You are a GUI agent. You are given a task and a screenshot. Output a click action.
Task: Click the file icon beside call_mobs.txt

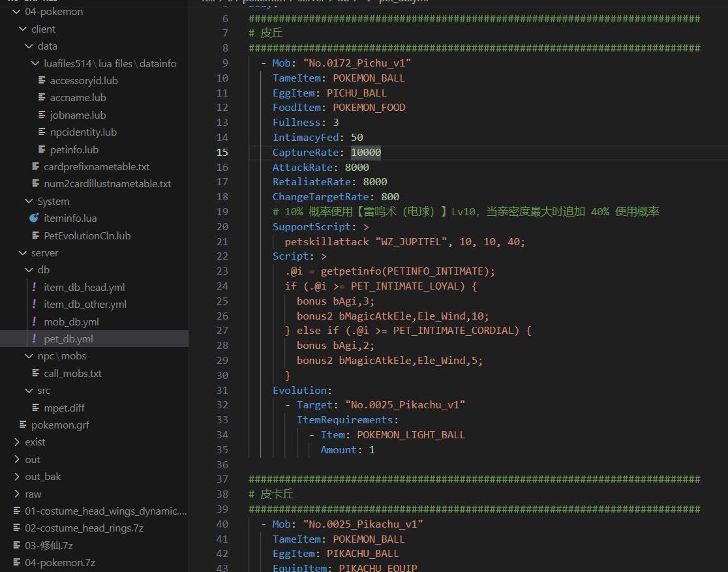pyautogui.click(x=35, y=373)
